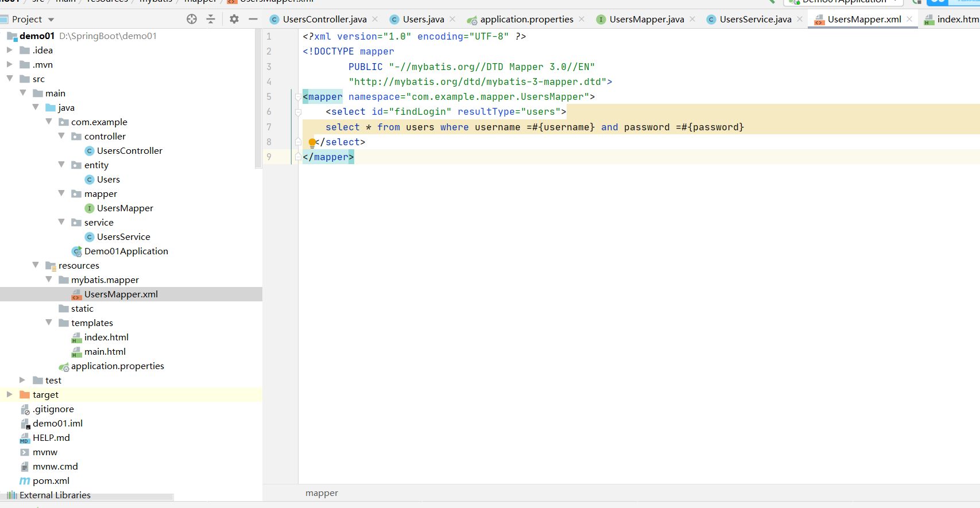Click the intention lightbulb on line 8
The image size is (980, 508).
[312, 142]
